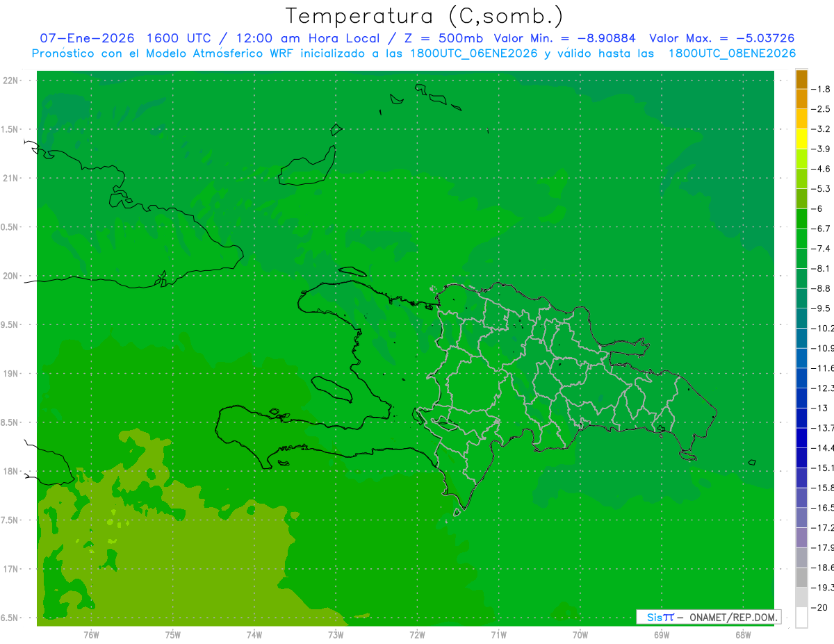
Task: Click the "20N" latitude axis label
Action: point(12,276)
